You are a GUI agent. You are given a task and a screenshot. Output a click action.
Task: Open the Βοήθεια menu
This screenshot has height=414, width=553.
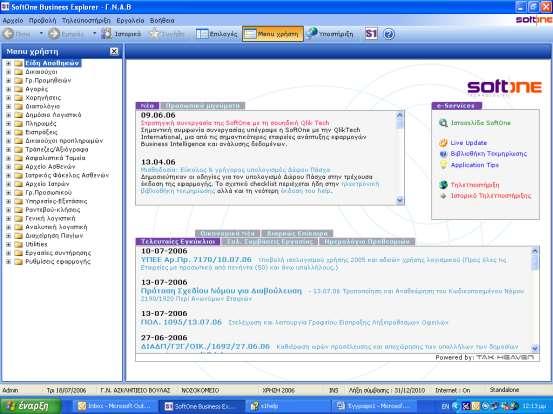pyautogui.click(x=162, y=20)
